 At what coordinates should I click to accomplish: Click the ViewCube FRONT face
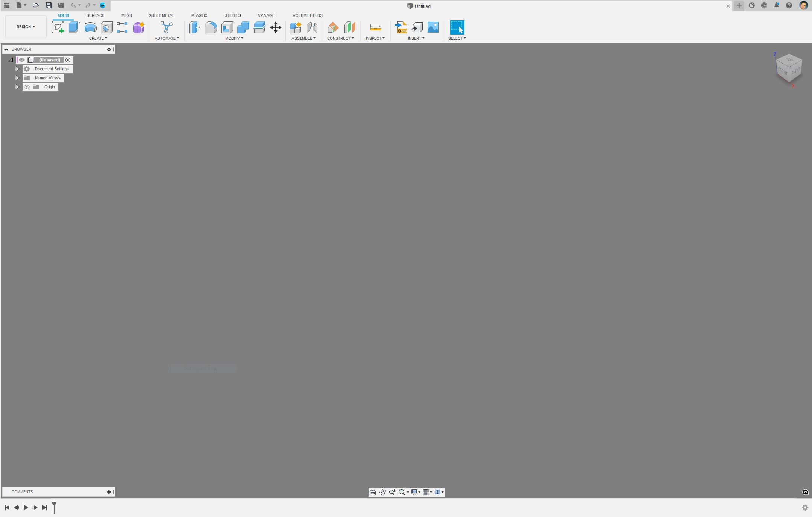click(x=783, y=71)
